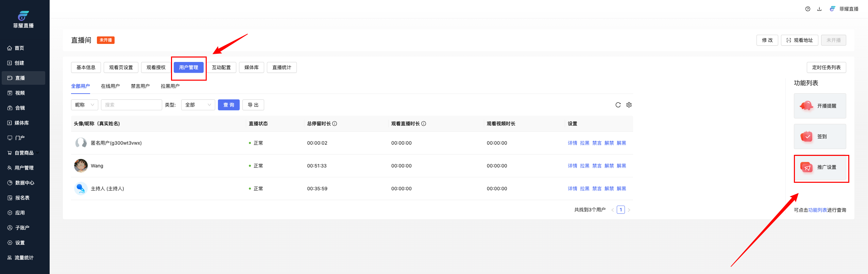This screenshot has width=868, height=274.
Task: Open 开播提醒 function card
Action: tap(820, 106)
